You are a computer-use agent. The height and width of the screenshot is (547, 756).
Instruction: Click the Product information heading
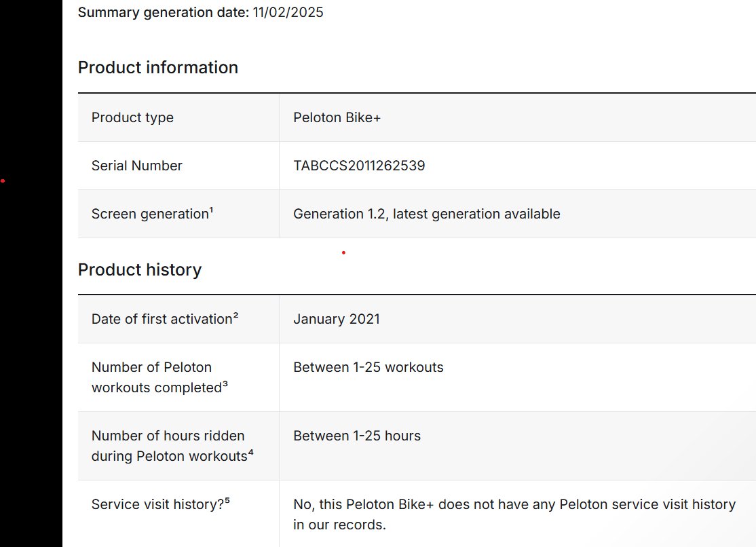[158, 68]
